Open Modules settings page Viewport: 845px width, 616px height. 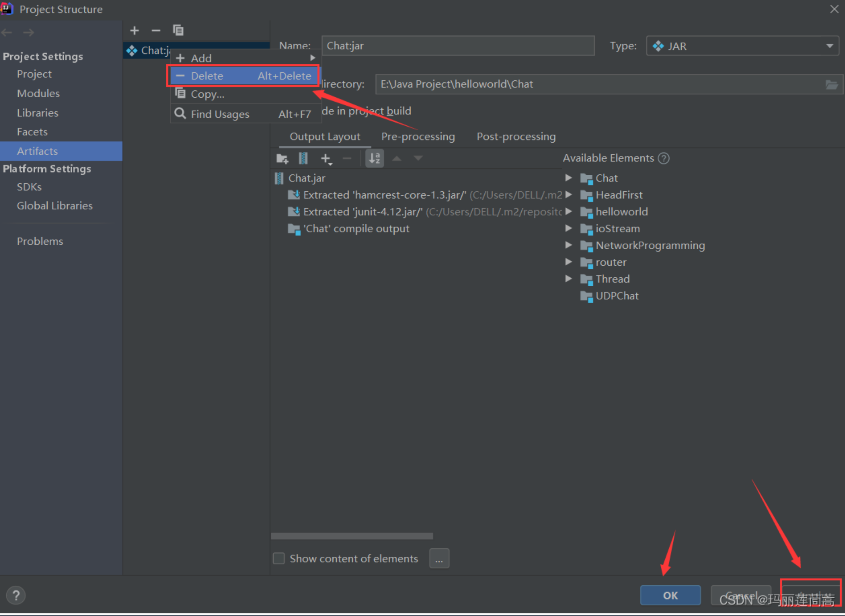pyautogui.click(x=38, y=93)
